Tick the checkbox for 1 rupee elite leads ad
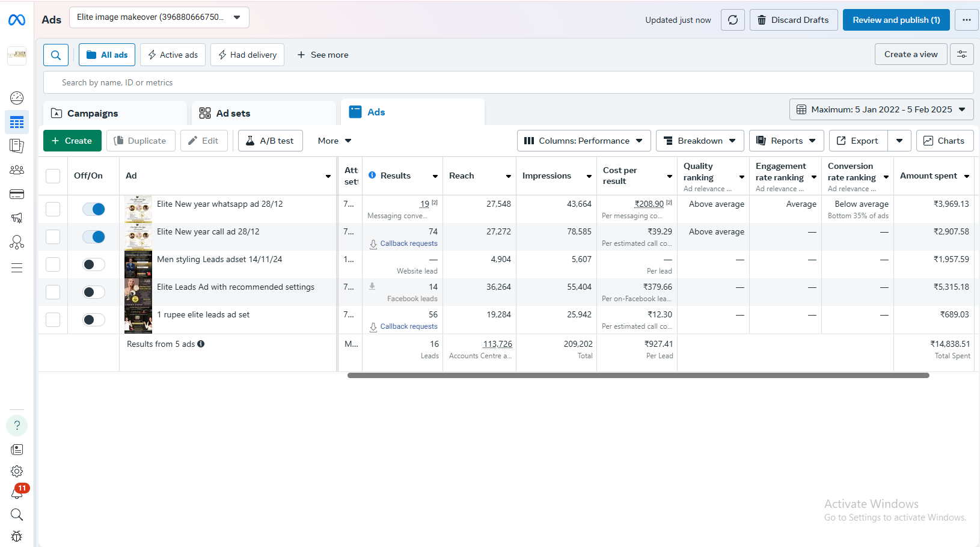The image size is (980, 547). (x=53, y=320)
